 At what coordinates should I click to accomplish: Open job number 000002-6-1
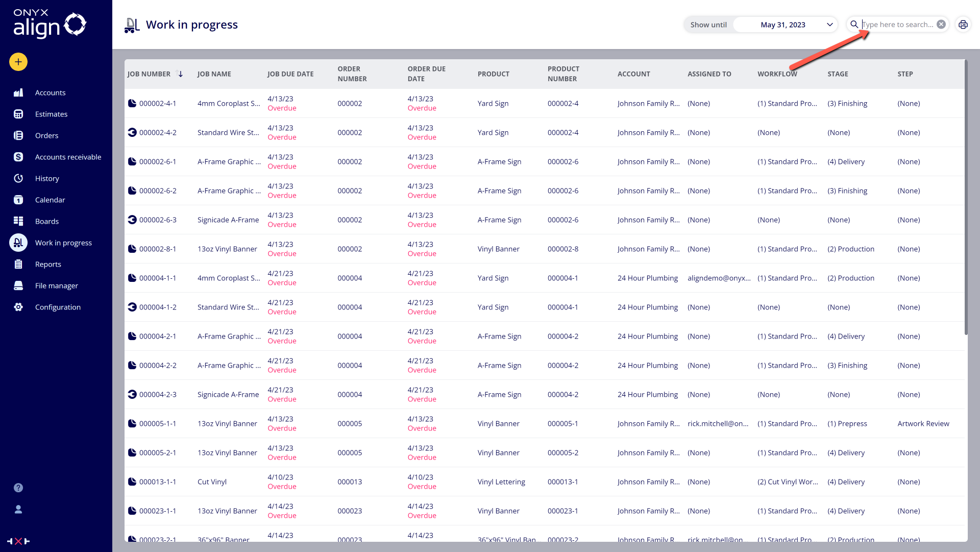(158, 162)
